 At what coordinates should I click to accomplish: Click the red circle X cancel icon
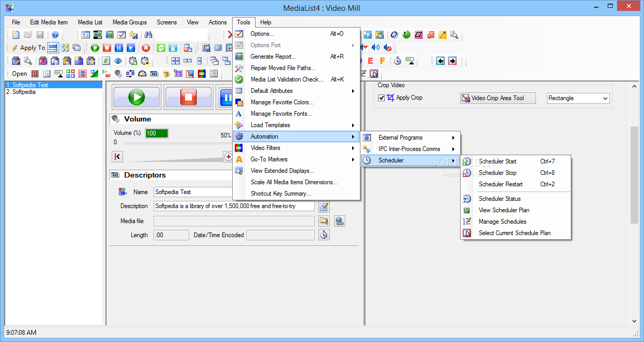pyautogui.click(x=146, y=48)
